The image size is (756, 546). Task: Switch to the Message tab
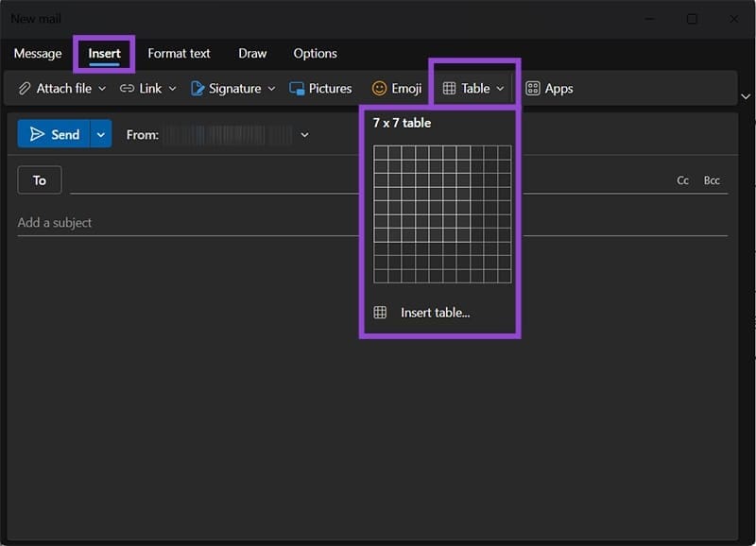[x=38, y=54]
